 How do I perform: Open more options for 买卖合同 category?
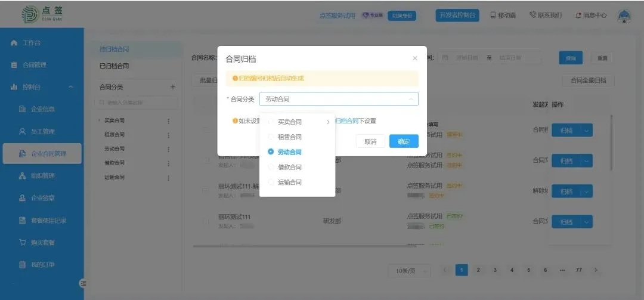click(x=168, y=120)
